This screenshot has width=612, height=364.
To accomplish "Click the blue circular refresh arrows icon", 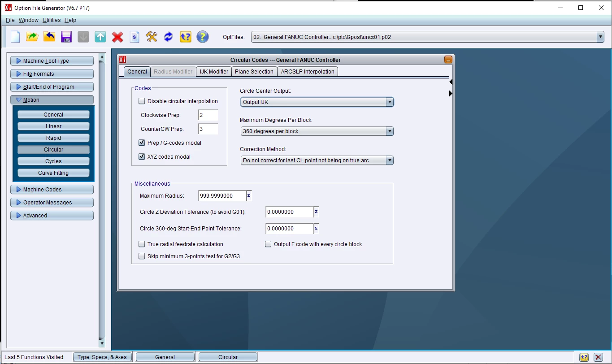I will point(169,37).
